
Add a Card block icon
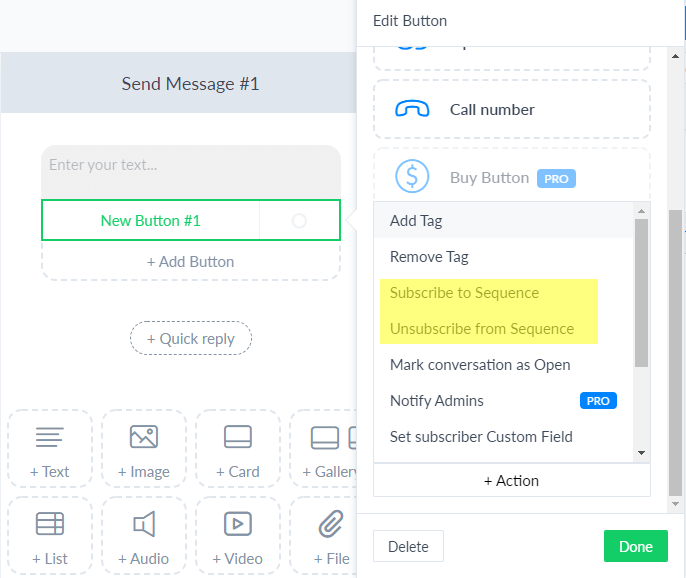click(x=238, y=437)
